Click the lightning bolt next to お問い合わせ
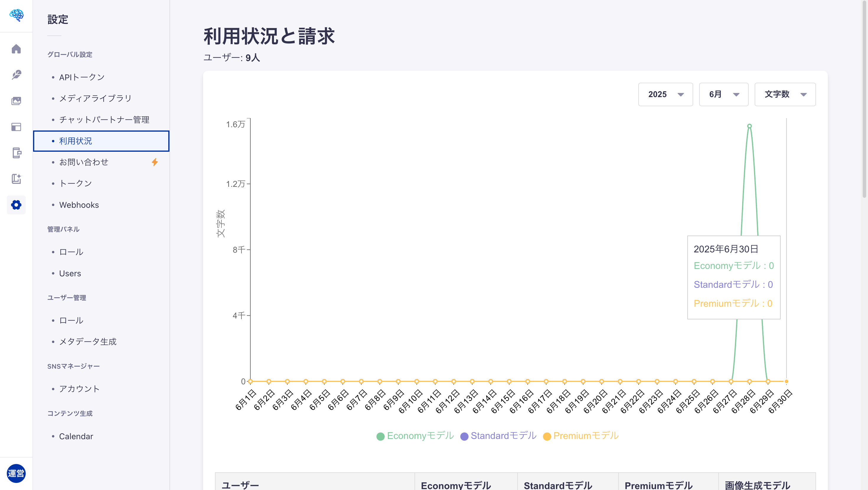 coord(155,162)
